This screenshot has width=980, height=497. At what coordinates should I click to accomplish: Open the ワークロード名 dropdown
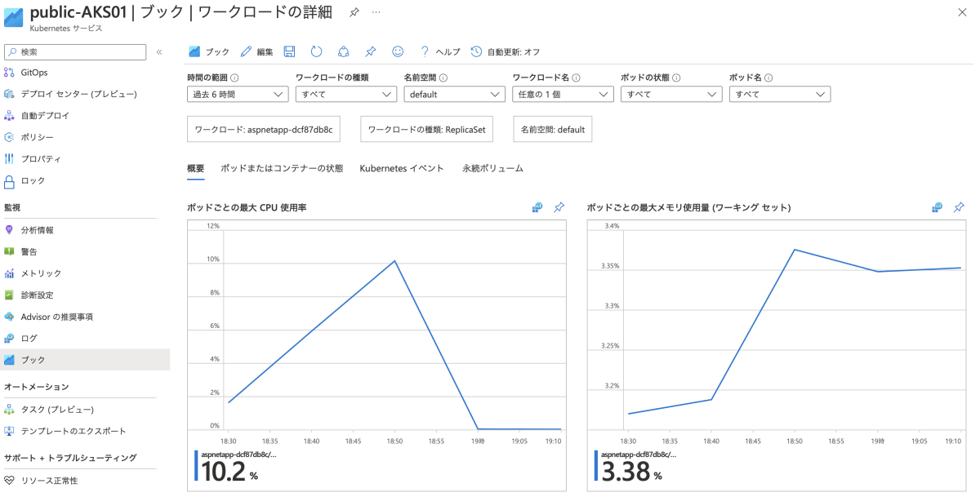click(x=563, y=94)
